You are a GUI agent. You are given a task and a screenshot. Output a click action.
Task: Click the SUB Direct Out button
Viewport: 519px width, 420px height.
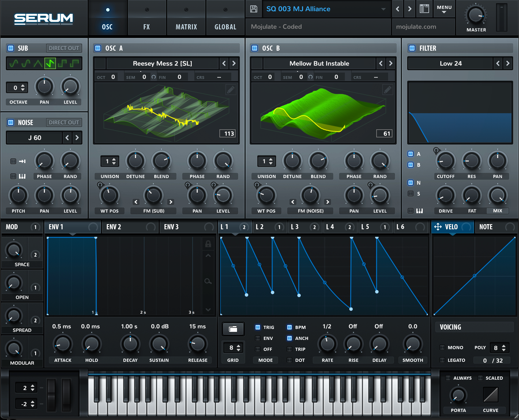[64, 48]
